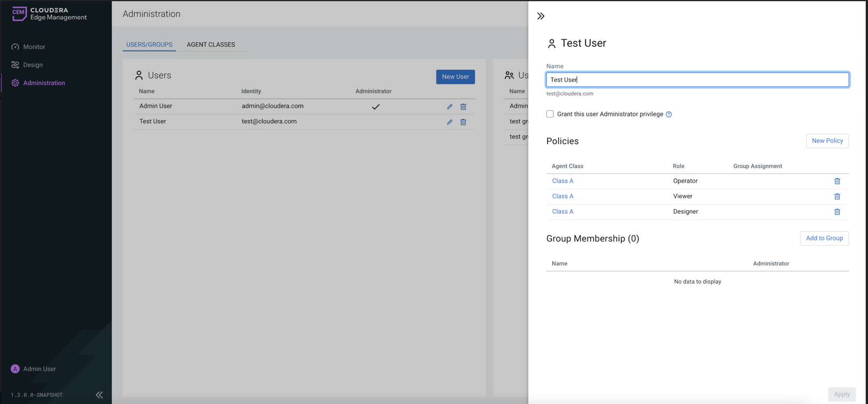868x404 pixels.
Task: Click the New User button
Action: pyautogui.click(x=455, y=77)
